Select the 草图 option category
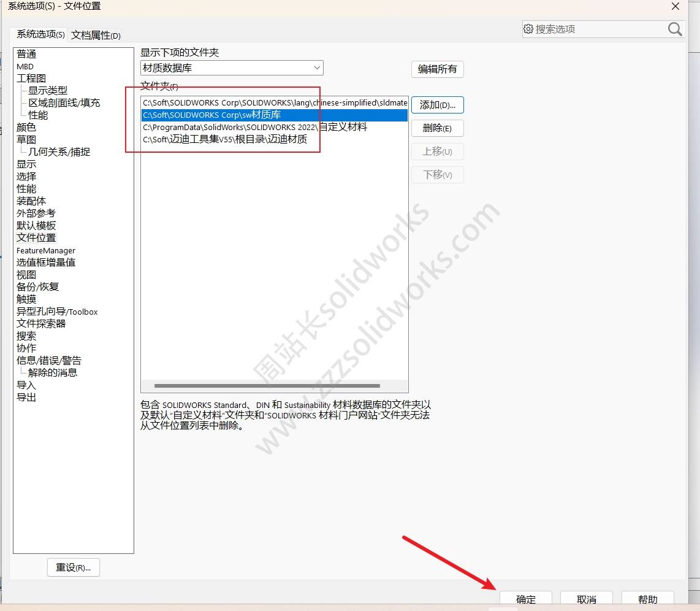Screen dimensions: 700x611 (x=26, y=140)
